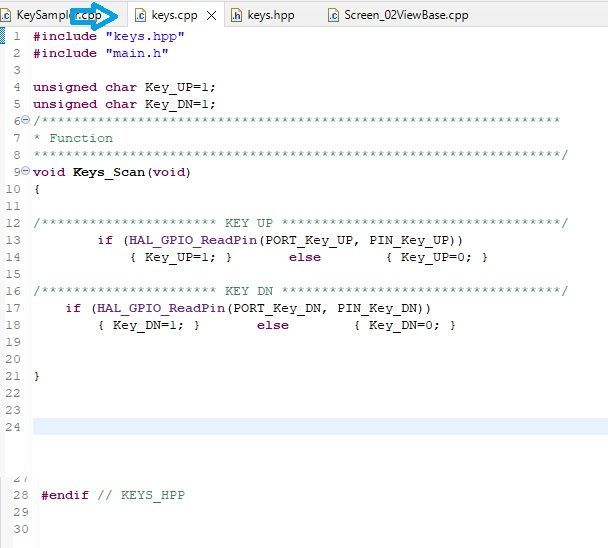The height and width of the screenshot is (548, 608).
Task: Click Key_DN=1 assignment on line 18
Action: (148, 325)
